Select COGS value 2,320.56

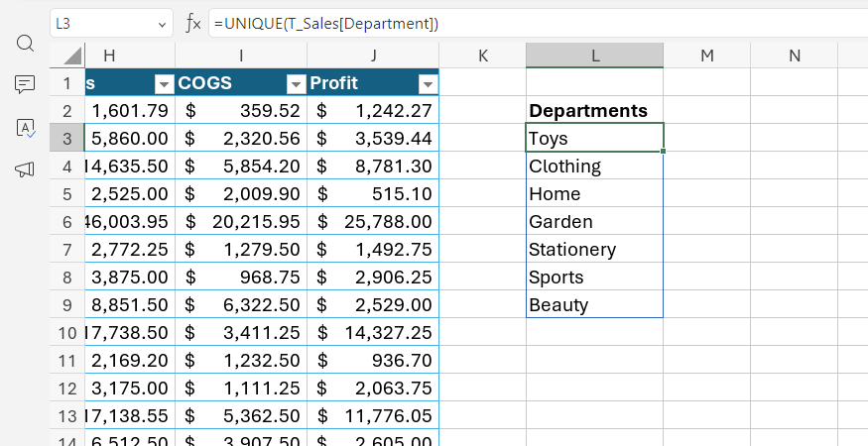[241, 139]
